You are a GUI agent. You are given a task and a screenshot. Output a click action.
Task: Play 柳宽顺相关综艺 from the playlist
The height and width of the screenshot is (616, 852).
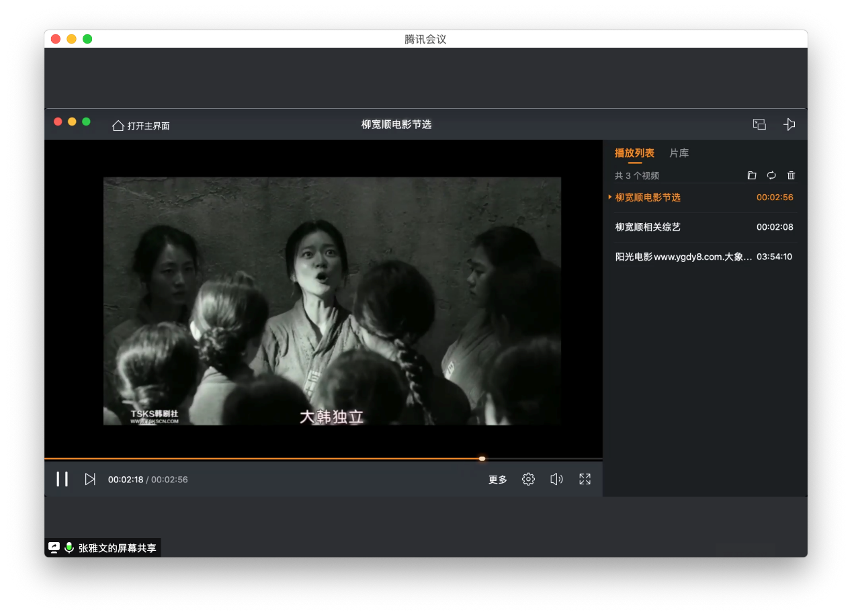coord(648,227)
